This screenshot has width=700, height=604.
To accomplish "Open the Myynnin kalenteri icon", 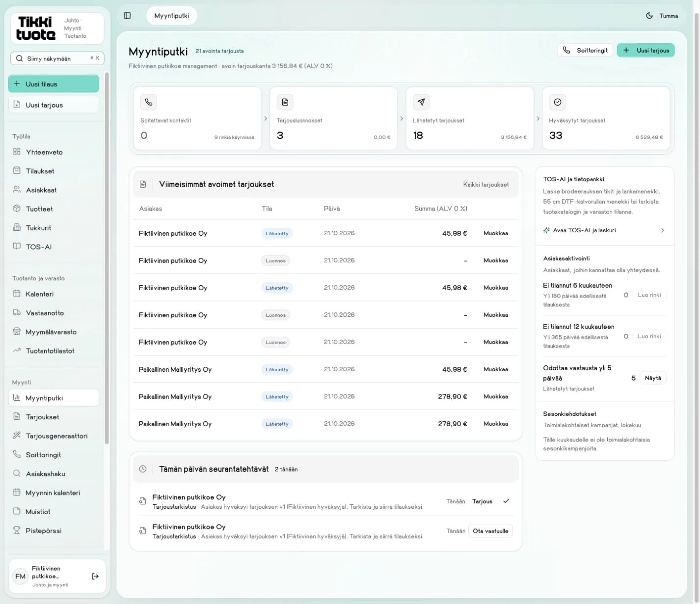I will click(17, 493).
